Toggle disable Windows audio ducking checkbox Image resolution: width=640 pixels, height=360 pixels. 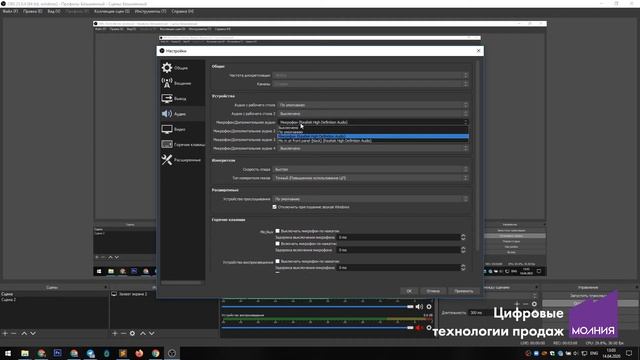[x=275, y=207]
